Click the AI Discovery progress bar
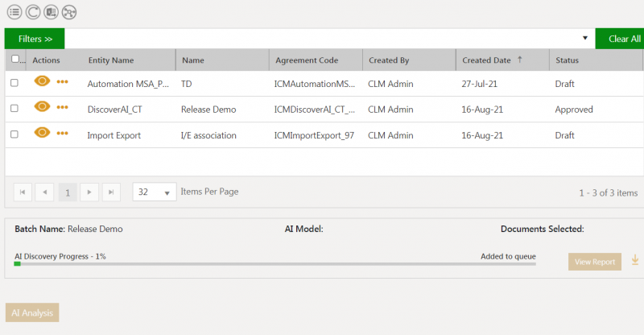 [x=274, y=263]
